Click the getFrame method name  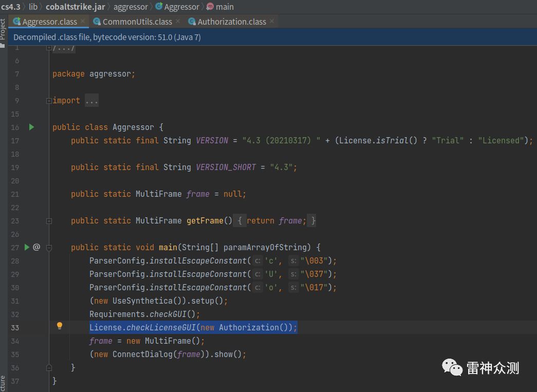click(x=205, y=220)
